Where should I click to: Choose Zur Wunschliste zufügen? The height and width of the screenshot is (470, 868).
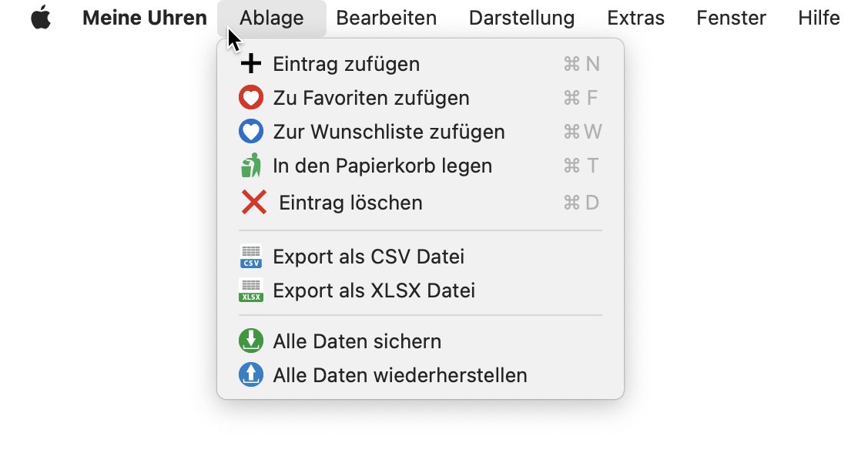click(x=421, y=132)
